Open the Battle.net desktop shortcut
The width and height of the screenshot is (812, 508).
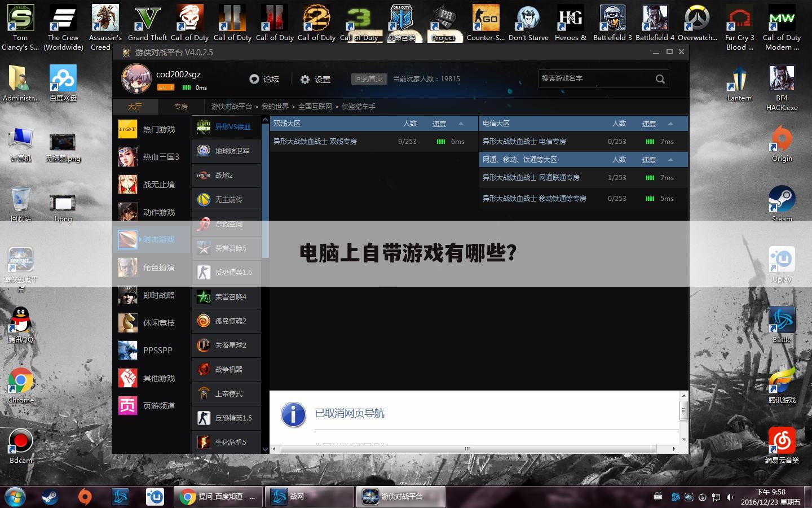[782, 325]
